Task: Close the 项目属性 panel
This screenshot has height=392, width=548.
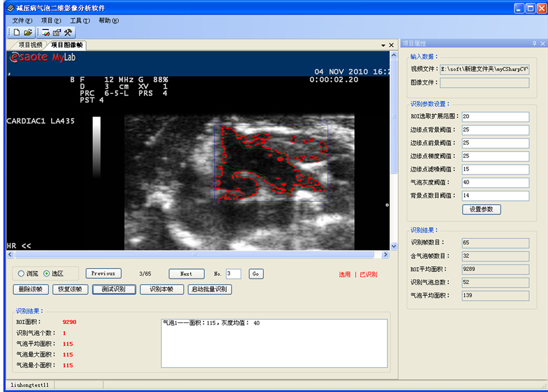Action: coord(542,44)
